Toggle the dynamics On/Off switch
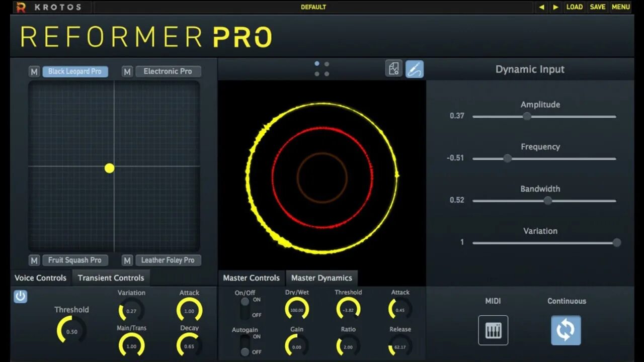This screenshot has height=362, width=644. (245, 308)
